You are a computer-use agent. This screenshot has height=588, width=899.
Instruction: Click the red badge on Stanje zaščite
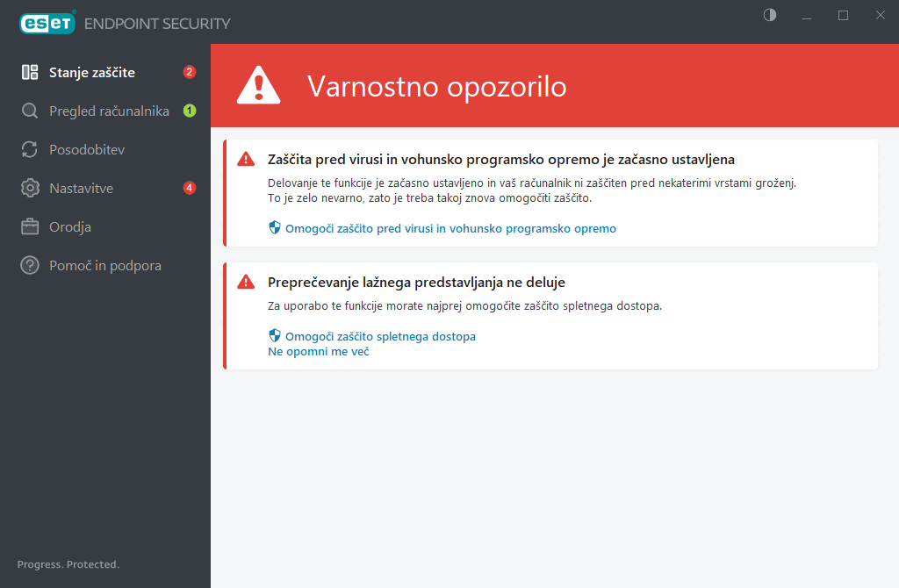[x=189, y=72]
